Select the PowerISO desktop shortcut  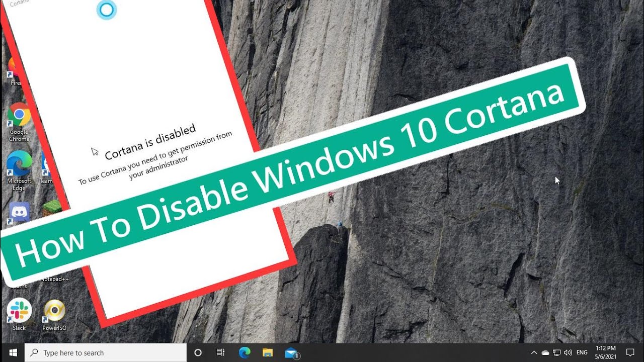point(54,315)
